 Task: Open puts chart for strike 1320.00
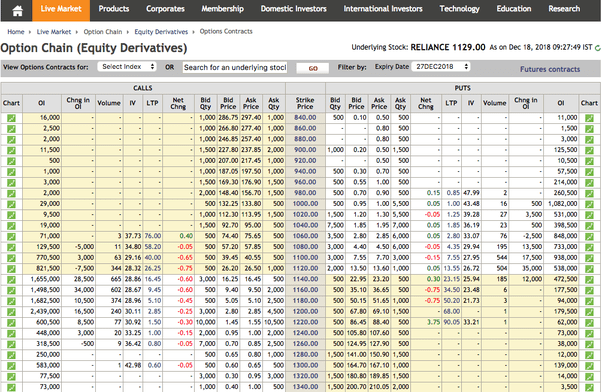(589, 376)
